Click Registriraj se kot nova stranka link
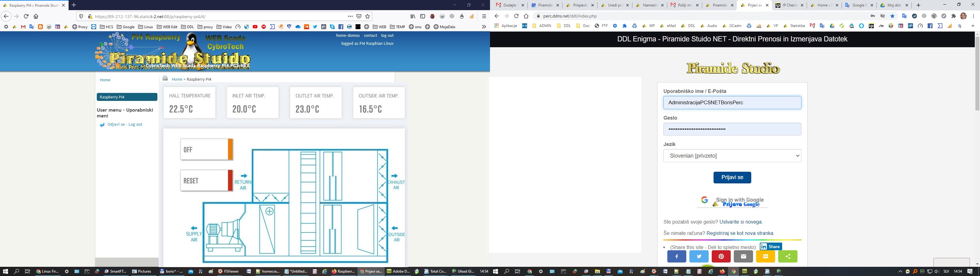Viewport: 980px width, 276px height. [740, 233]
